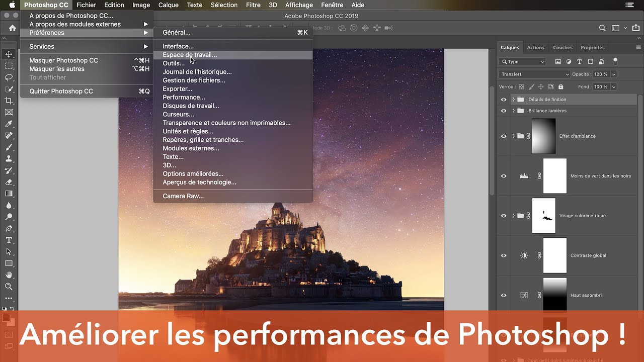Select the History Brush tool
The image size is (644, 362).
[x=9, y=170]
